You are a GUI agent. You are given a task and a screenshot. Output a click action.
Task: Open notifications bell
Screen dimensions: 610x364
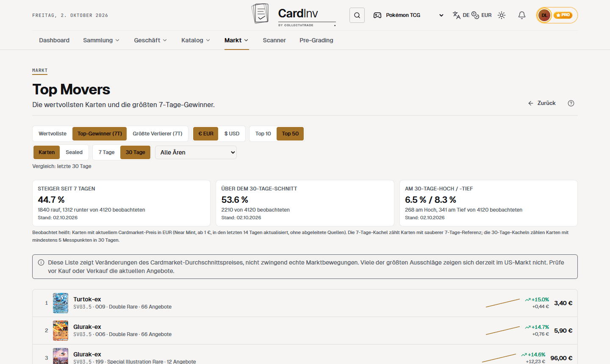[522, 15]
